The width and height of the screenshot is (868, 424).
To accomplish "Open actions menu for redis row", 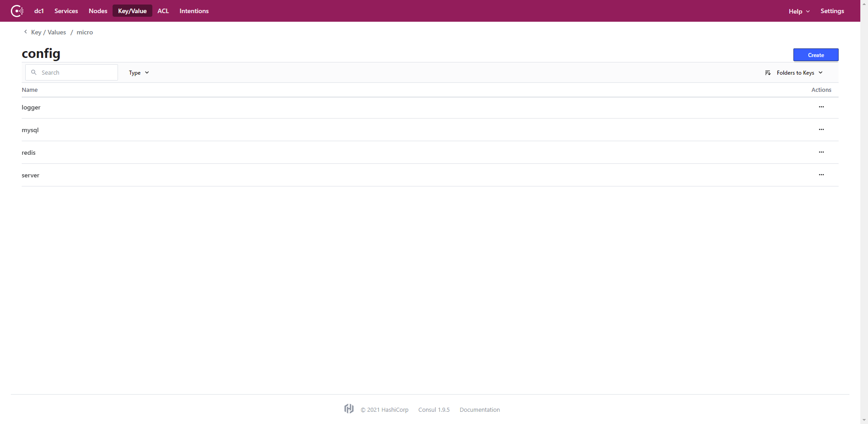I will 821,152.
